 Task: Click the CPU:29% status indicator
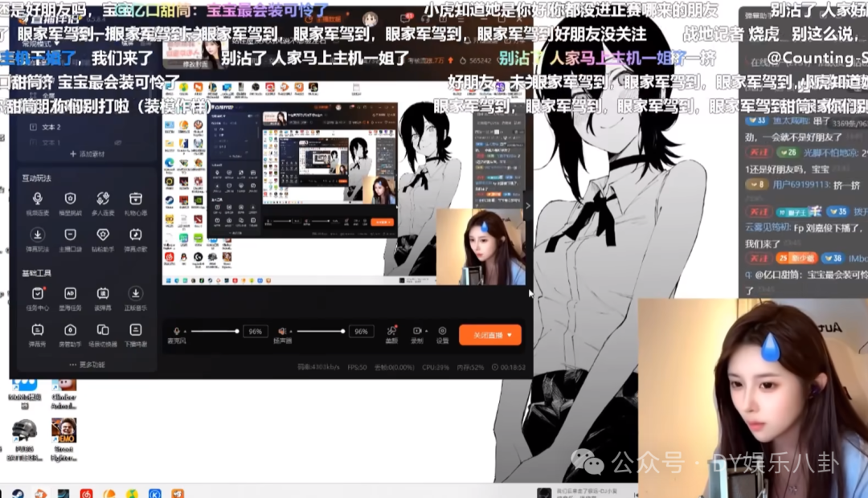click(436, 367)
